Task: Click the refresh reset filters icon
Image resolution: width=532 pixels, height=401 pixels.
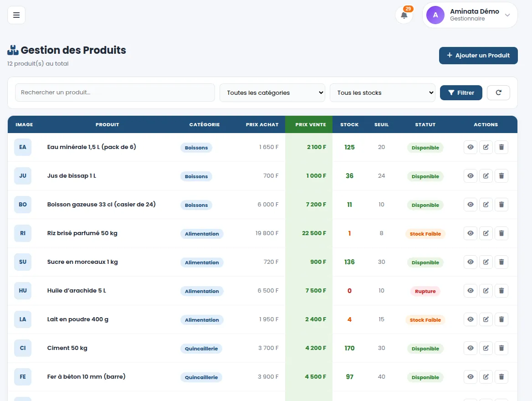Action: [498, 93]
